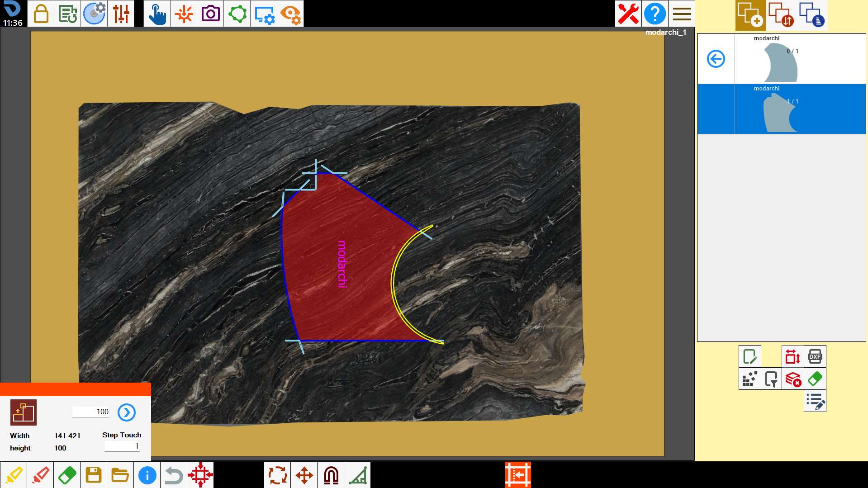Toggle the eye visibility settings icon
The image size is (868, 488).
coord(290,14)
